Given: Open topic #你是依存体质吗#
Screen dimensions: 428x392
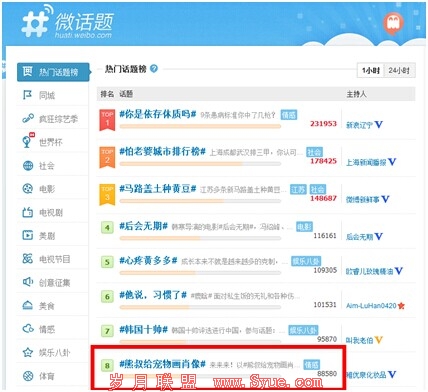Looking at the screenshot, I should pyautogui.click(x=158, y=114).
